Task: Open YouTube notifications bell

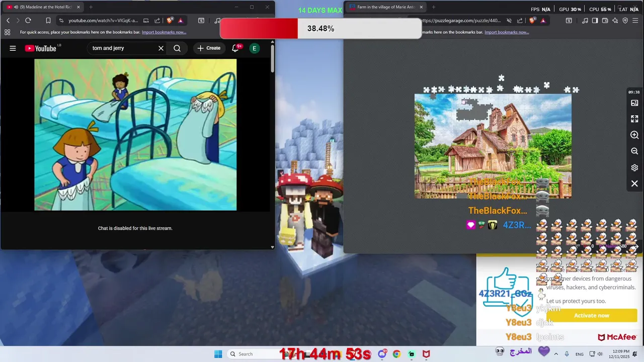Action: click(x=235, y=48)
